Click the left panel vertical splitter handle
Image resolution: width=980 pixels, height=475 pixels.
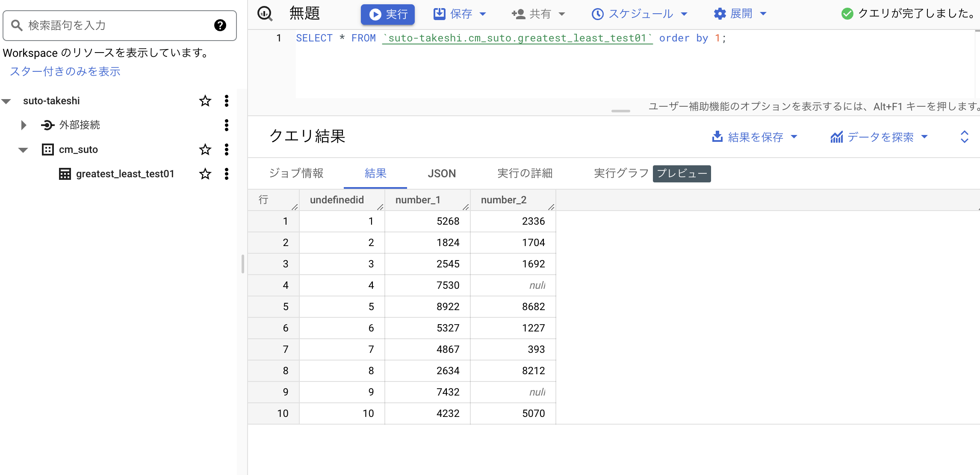point(243,264)
